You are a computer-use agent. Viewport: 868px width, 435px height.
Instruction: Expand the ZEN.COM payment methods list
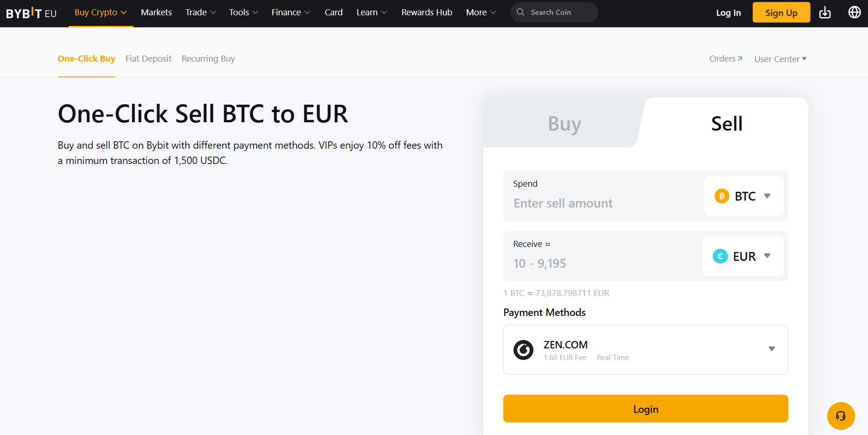click(772, 349)
